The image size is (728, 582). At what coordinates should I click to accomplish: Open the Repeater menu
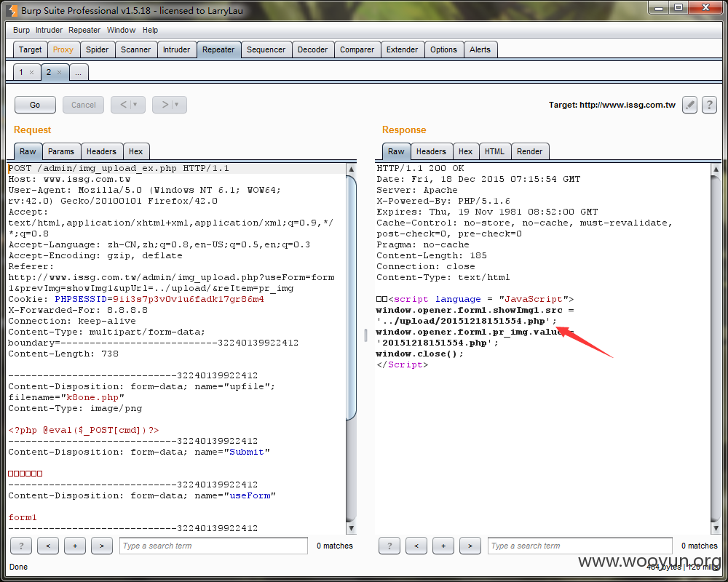[84, 30]
